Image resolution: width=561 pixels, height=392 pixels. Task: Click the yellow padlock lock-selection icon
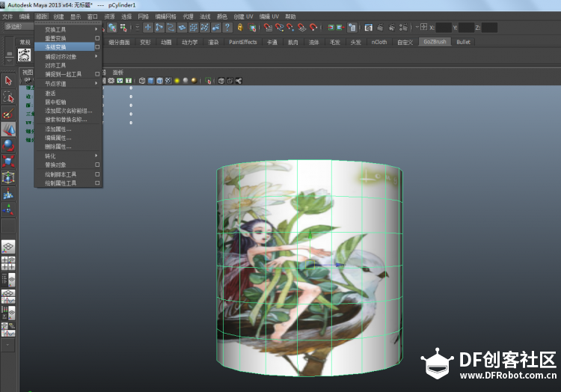[240, 27]
